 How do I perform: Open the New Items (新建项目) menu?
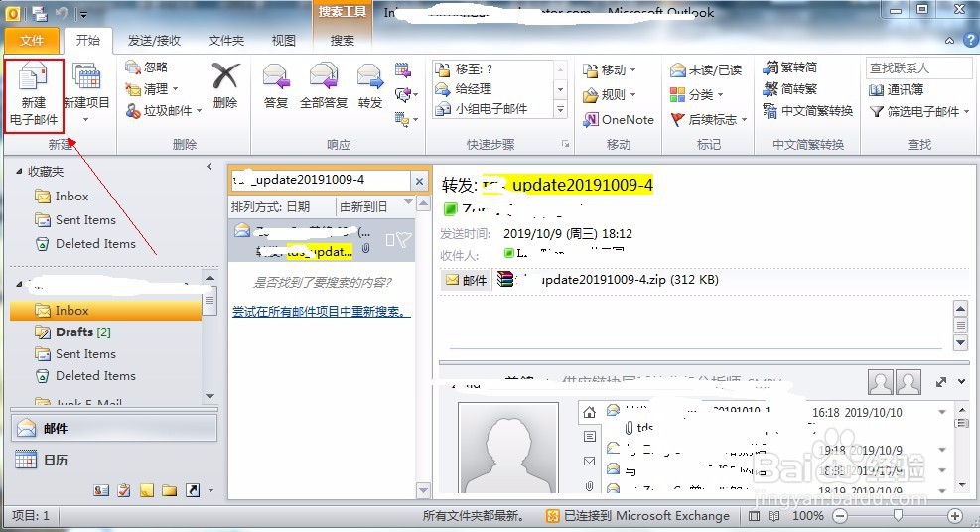coord(86,93)
